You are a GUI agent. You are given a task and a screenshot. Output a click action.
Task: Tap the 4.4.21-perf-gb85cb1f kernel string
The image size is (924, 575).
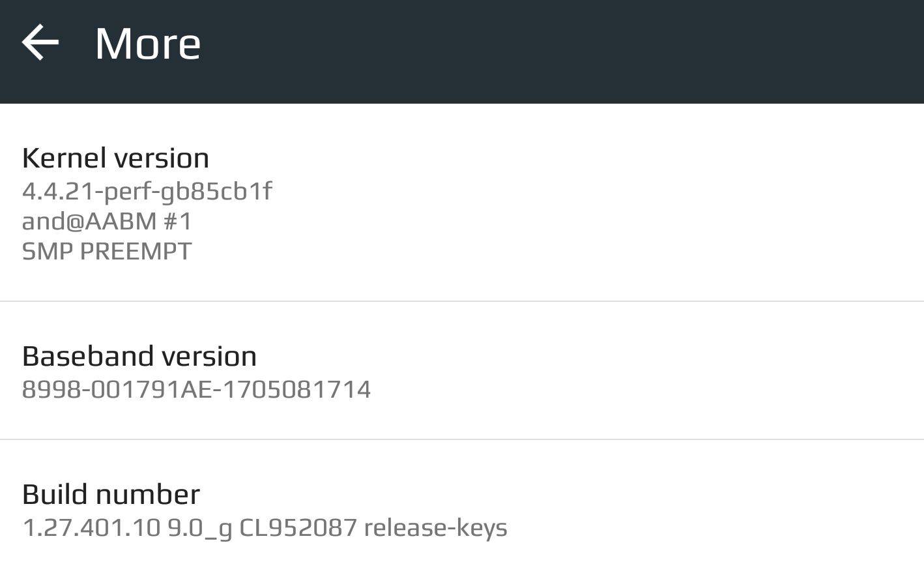(x=147, y=191)
